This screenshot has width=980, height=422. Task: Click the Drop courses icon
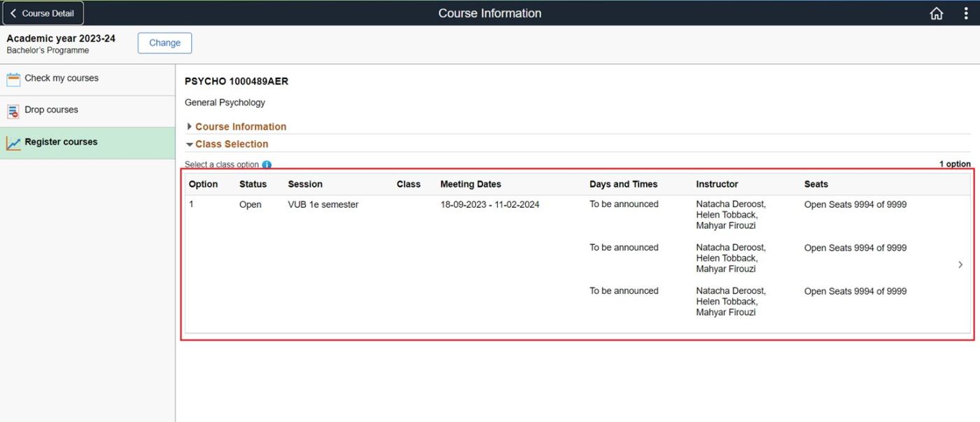13,111
